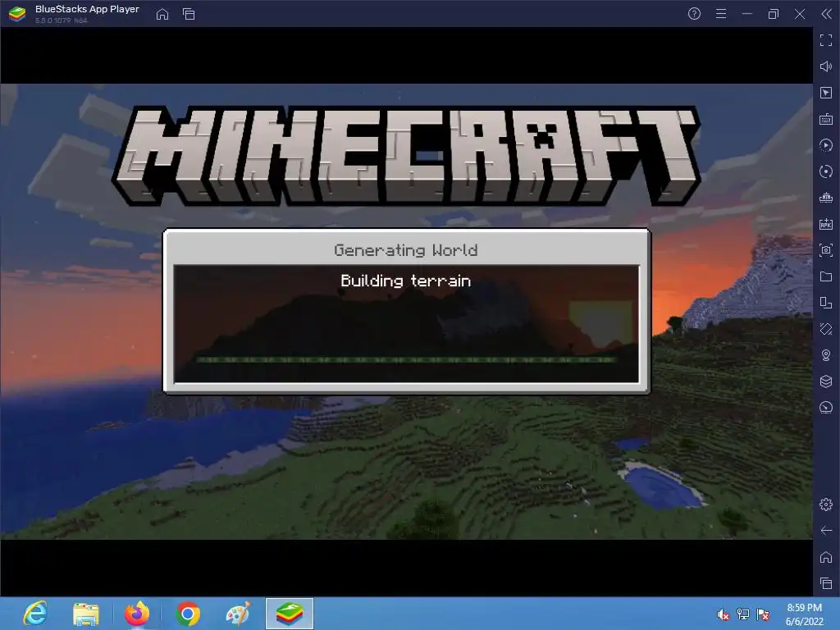Image resolution: width=840 pixels, height=630 pixels.
Task: Restore down the BlueStacks window
Action: click(773, 14)
